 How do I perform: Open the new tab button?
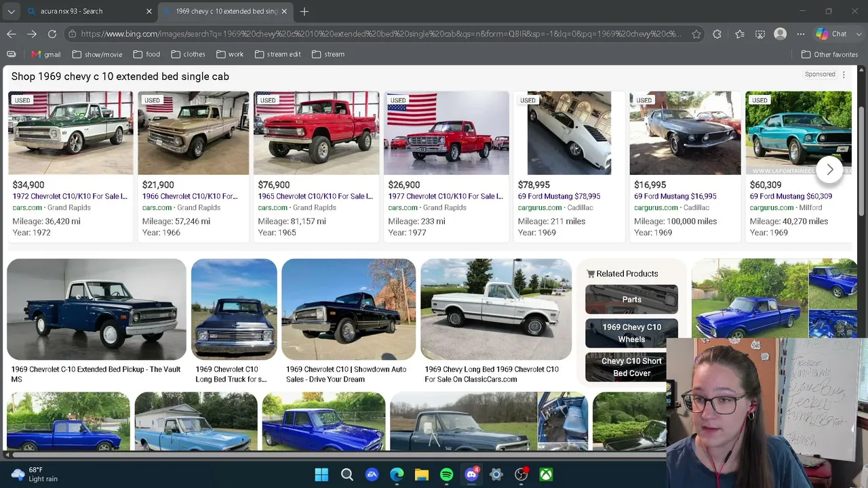click(304, 12)
